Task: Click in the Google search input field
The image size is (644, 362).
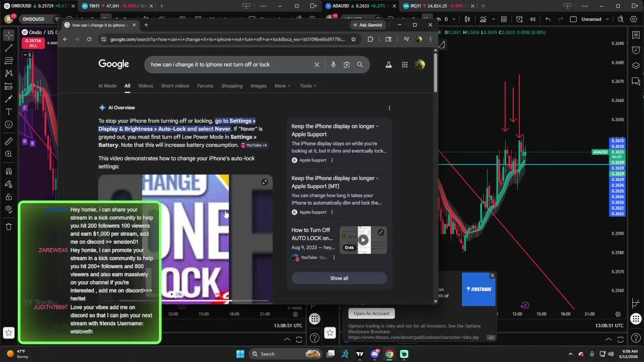Action: 229,64
